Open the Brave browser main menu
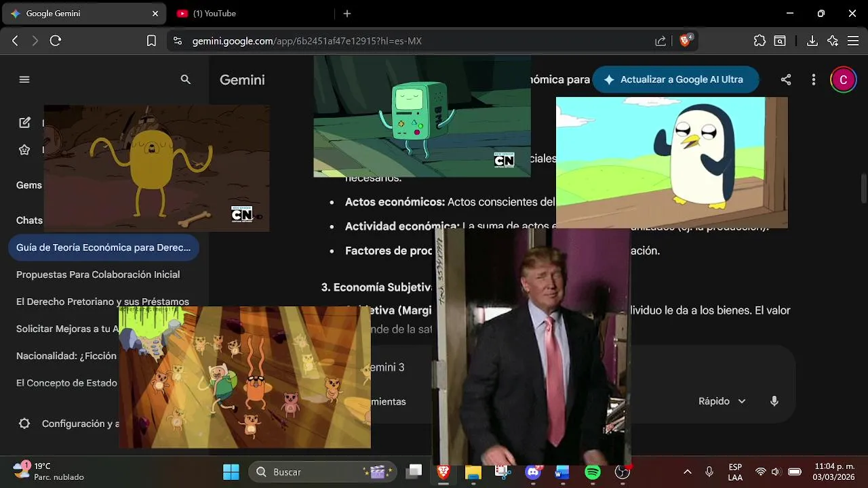The image size is (868, 488). click(853, 41)
